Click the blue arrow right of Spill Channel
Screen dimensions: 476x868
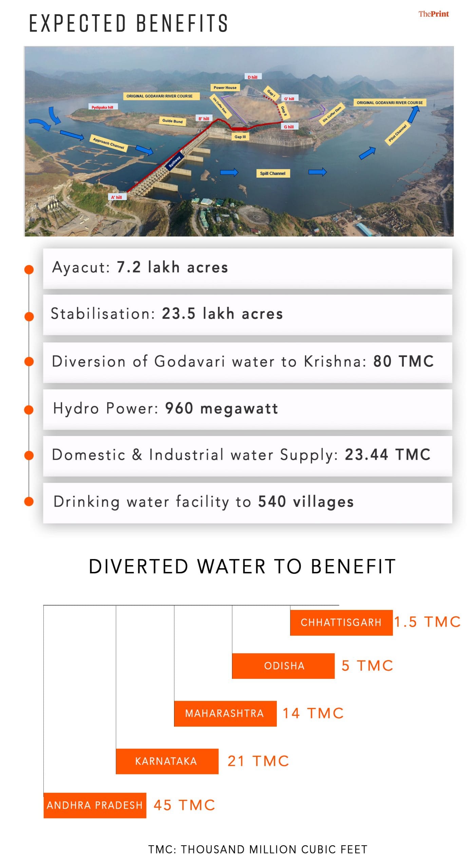tap(317, 172)
